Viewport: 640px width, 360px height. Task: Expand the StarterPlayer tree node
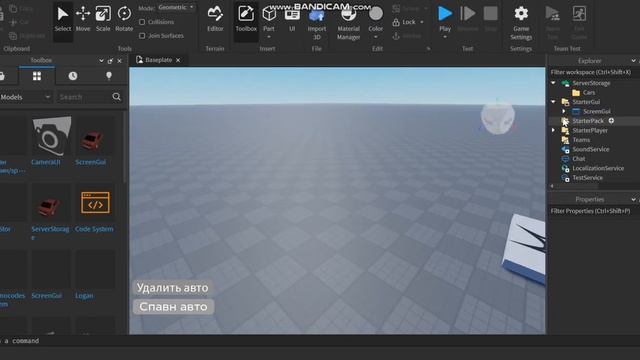point(553,130)
